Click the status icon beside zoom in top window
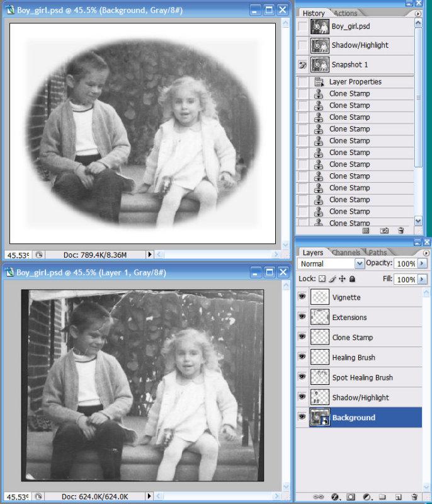This screenshot has height=504, width=432. tap(39, 255)
